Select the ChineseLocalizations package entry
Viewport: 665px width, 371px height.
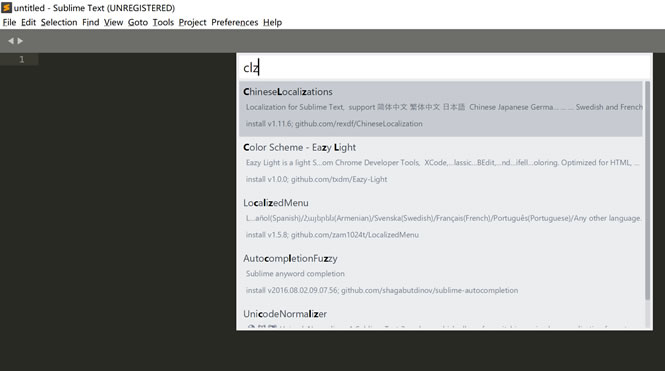tap(441, 109)
